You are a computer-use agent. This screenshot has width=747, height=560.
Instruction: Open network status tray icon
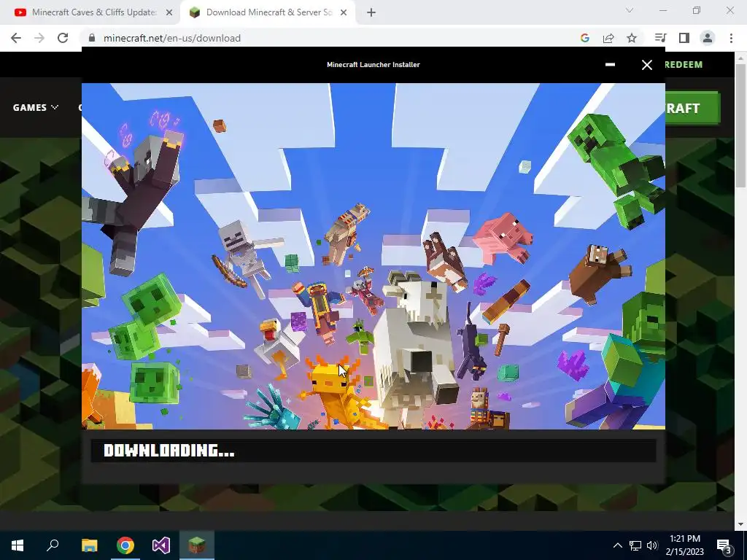[x=635, y=545]
